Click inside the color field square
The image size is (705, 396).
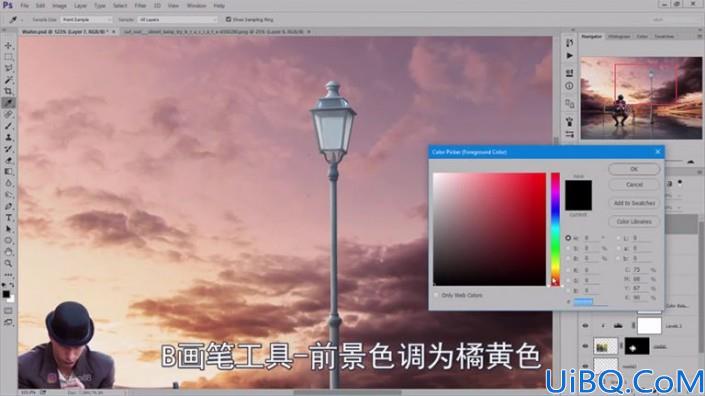click(489, 229)
